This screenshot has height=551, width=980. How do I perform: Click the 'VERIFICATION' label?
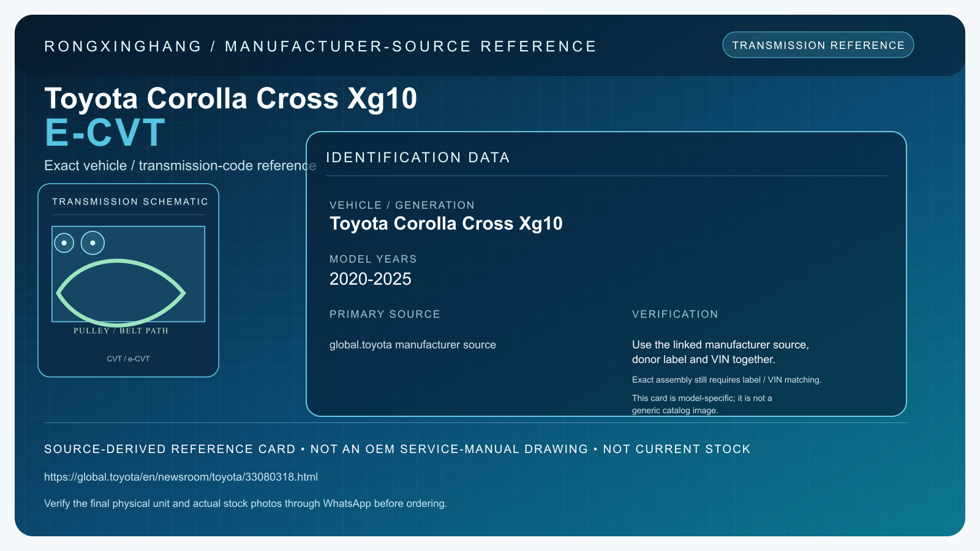(x=675, y=314)
